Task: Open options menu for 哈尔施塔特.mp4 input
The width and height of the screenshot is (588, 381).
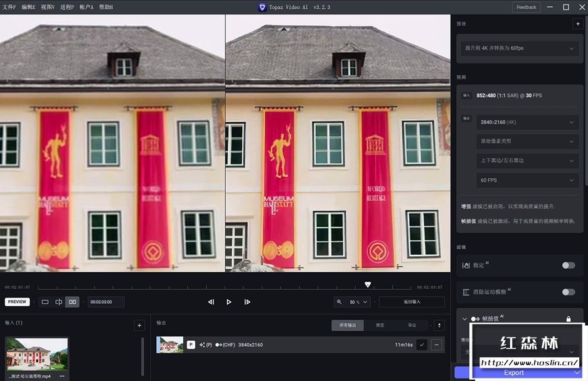Action: (x=62, y=376)
